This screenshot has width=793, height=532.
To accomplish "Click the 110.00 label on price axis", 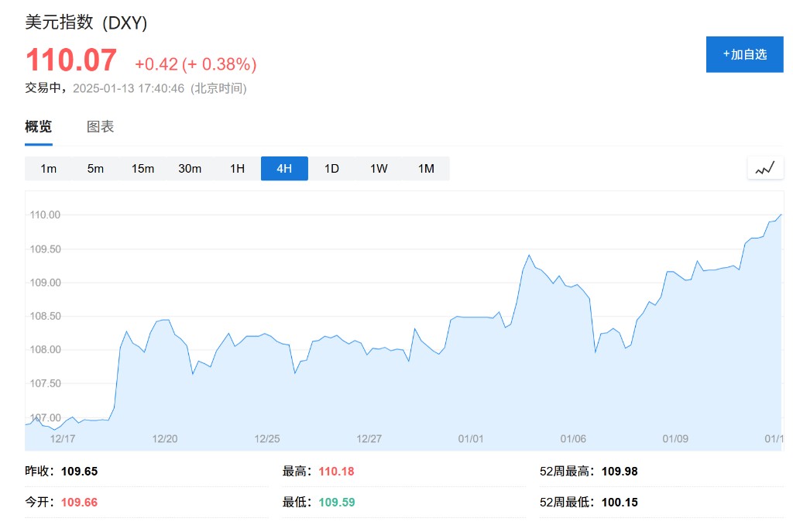I will (46, 215).
